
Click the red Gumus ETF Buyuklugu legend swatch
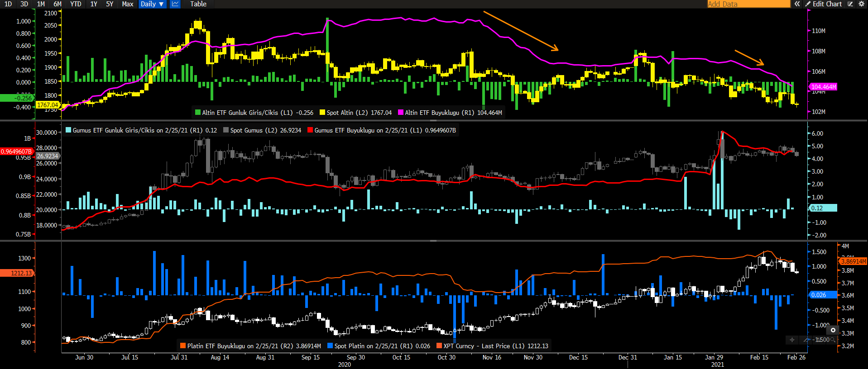coord(310,130)
